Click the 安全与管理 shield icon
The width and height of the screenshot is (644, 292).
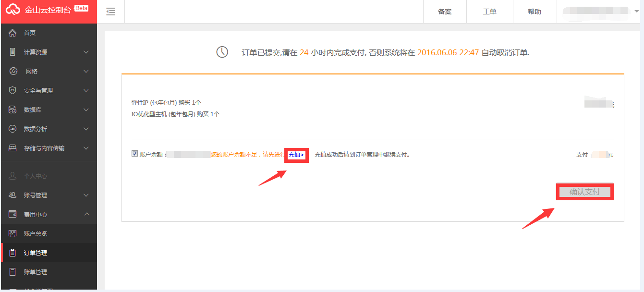13,90
